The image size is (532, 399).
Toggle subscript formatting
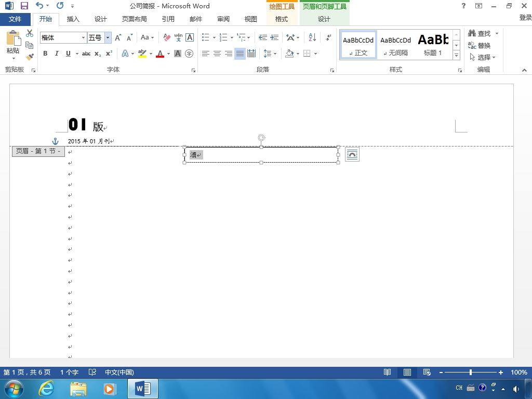pos(98,54)
